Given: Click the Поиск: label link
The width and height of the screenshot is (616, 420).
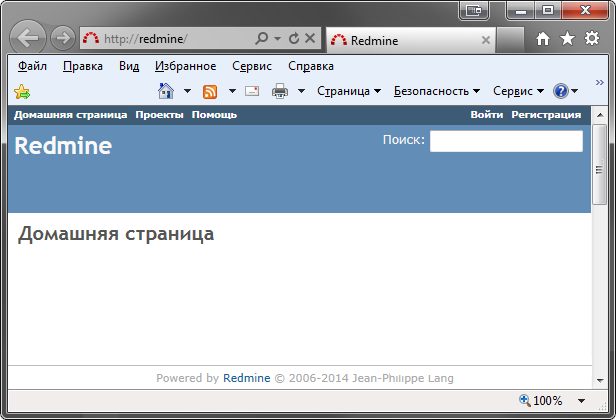Looking at the screenshot, I should click(x=404, y=139).
